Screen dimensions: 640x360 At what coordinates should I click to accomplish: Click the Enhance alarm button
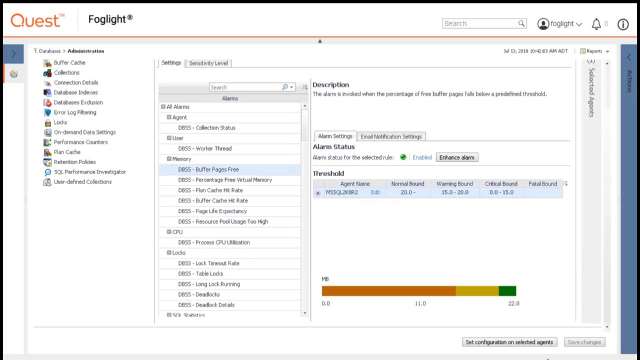coord(457,158)
